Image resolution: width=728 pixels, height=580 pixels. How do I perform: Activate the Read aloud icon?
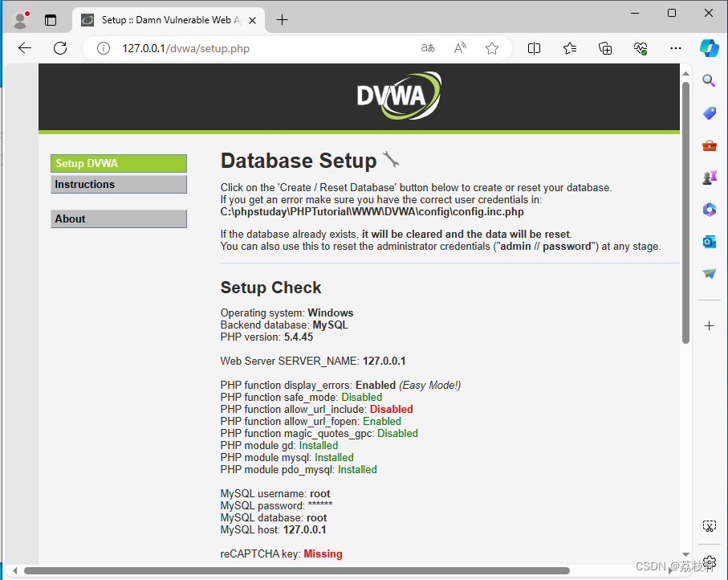pos(460,48)
